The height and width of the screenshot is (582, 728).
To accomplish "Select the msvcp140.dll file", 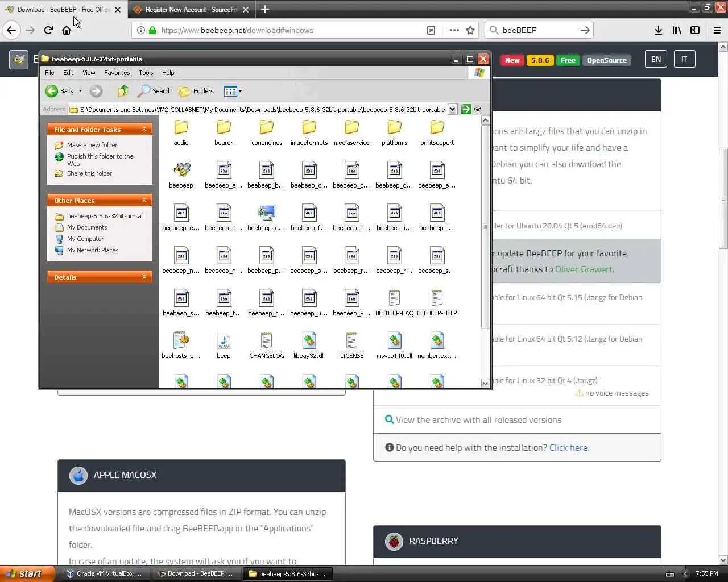I will [x=394, y=346].
